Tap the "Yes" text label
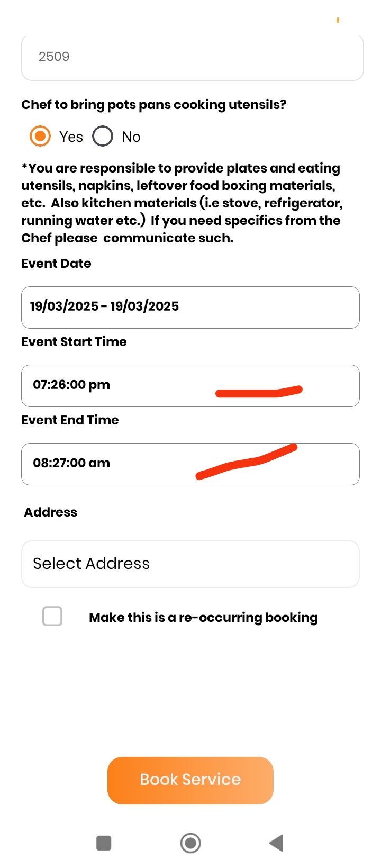Viewport: 381px width, 868px height. [x=71, y=137]
